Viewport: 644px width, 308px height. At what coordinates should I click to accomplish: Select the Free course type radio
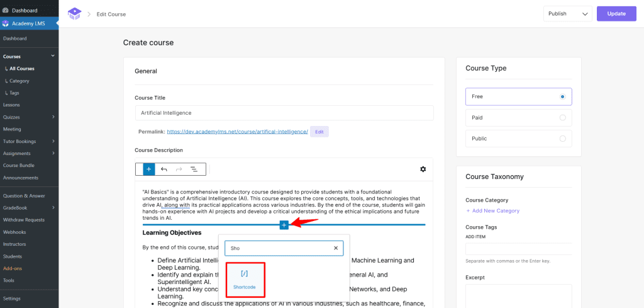[x=562, y=96]
